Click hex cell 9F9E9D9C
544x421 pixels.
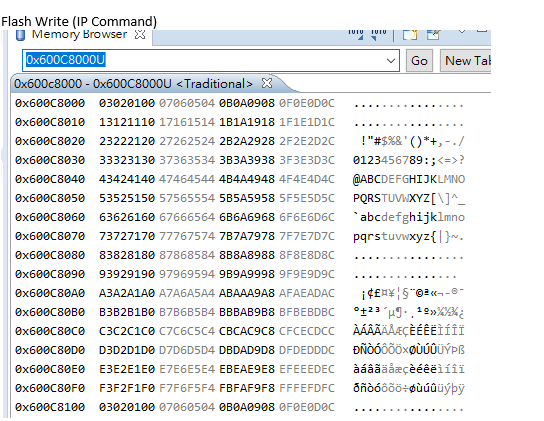point(307,274)
